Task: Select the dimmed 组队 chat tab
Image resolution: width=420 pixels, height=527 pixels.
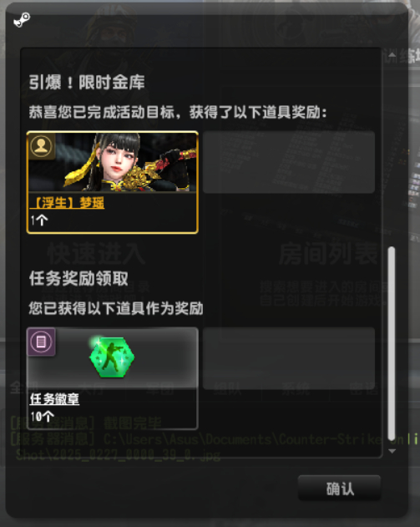Action: [227, 389]
